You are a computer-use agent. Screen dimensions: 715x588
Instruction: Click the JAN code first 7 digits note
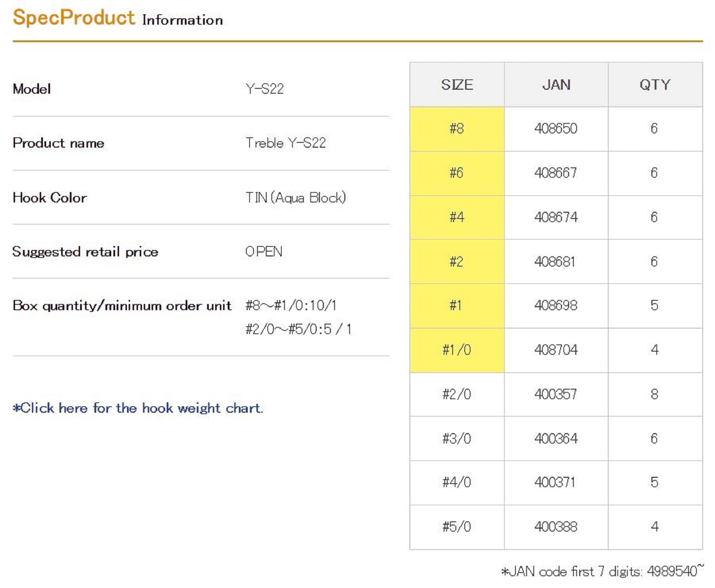602,571
